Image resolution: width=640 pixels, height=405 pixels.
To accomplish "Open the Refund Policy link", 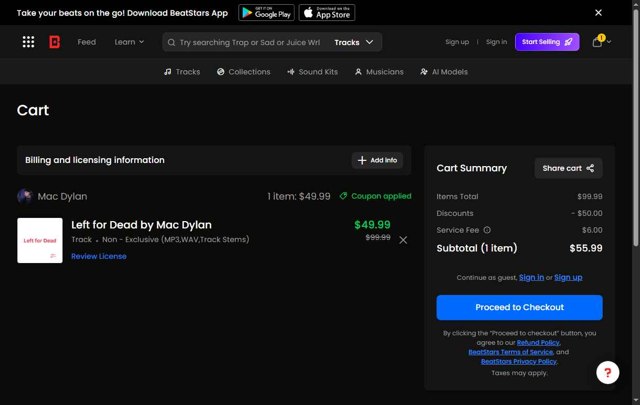I will [x=538, y=343].
